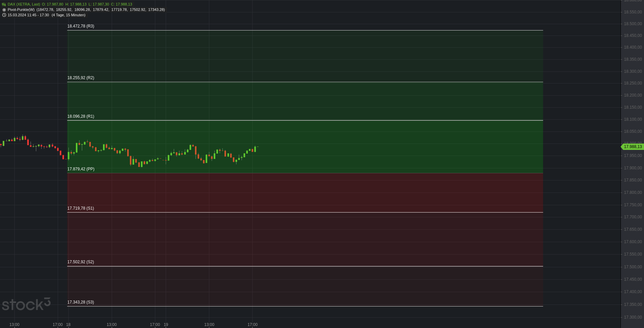Click the date marker 18 on time axis

[x=68, y=324]
